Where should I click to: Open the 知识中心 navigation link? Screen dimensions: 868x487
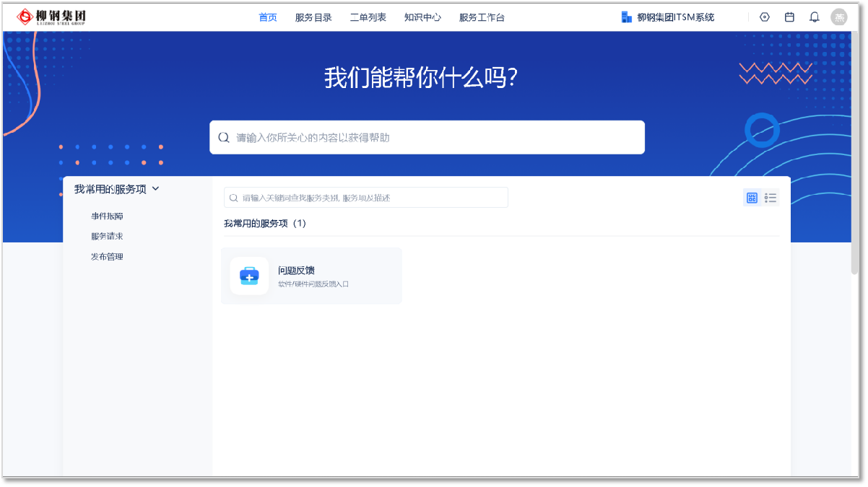422,17
